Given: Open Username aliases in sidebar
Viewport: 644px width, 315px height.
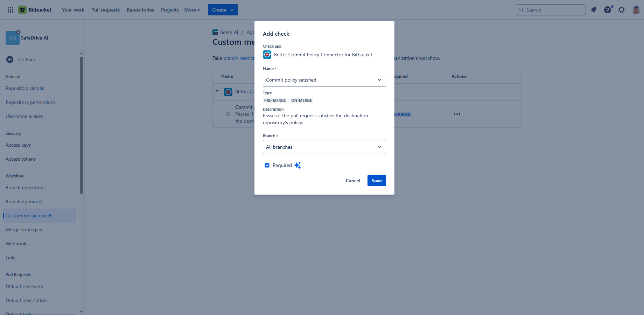Looking at the screenshot, I should [x=24, y=116].
